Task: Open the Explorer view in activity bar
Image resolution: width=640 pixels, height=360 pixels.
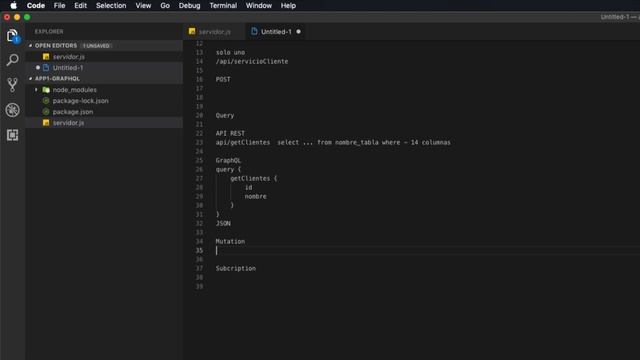Action: click(x=12, y=36)
